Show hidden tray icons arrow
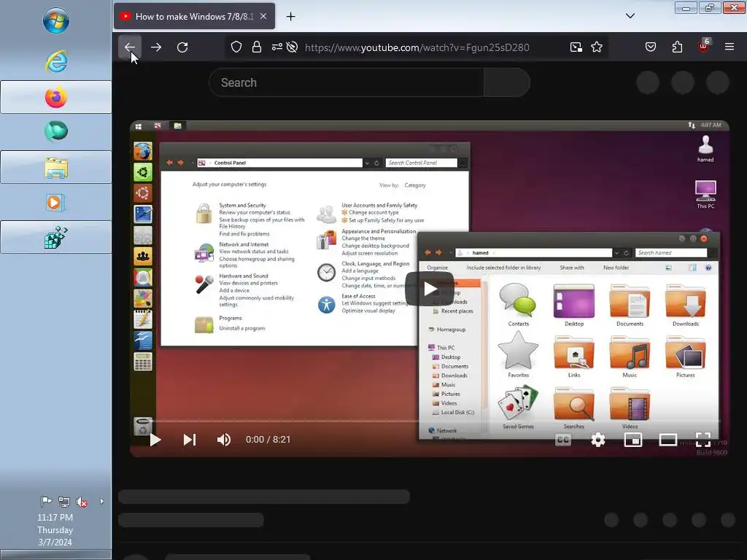The height and width of the screenshot is (560, 747). click(101, 502)
